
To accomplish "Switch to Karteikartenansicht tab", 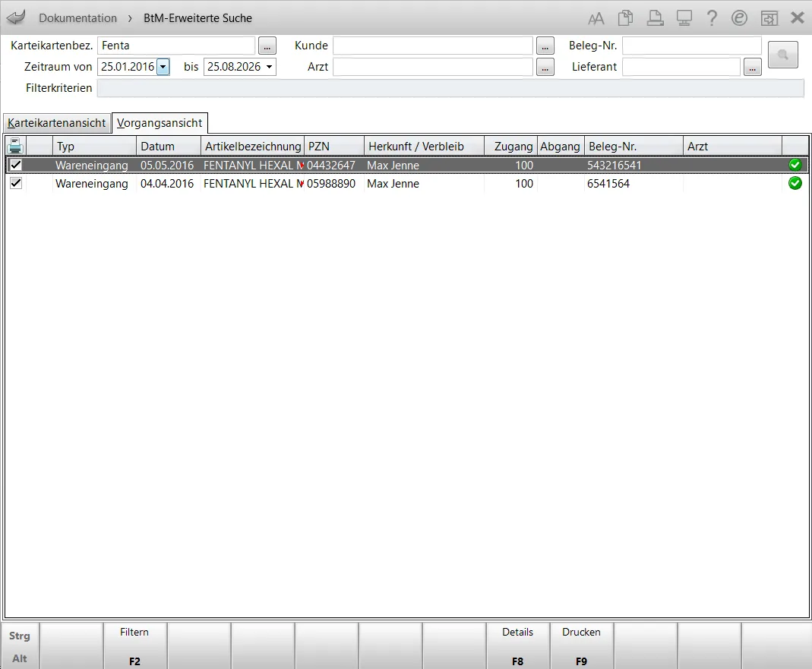I will click(56, 123).
